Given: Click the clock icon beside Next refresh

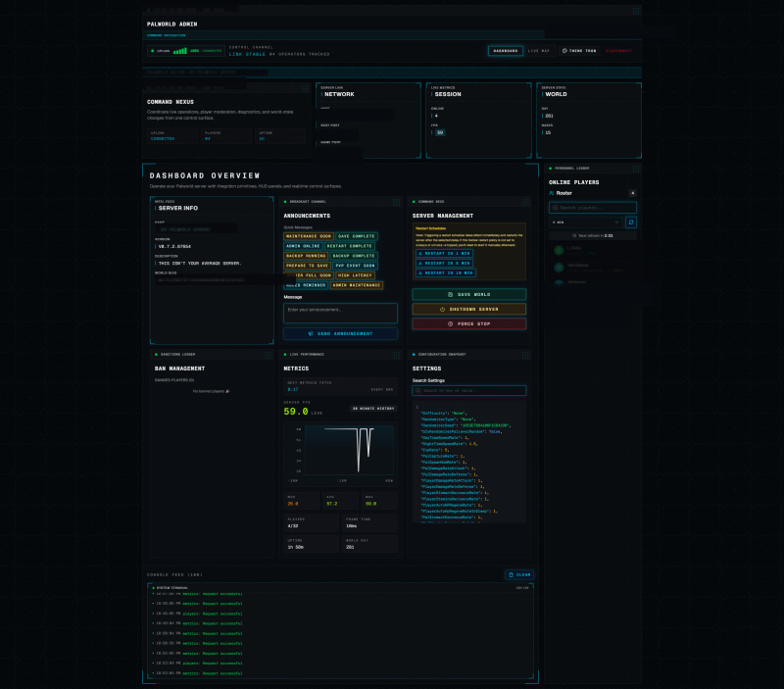Looking at the screenshot, I should pos(574,235).
